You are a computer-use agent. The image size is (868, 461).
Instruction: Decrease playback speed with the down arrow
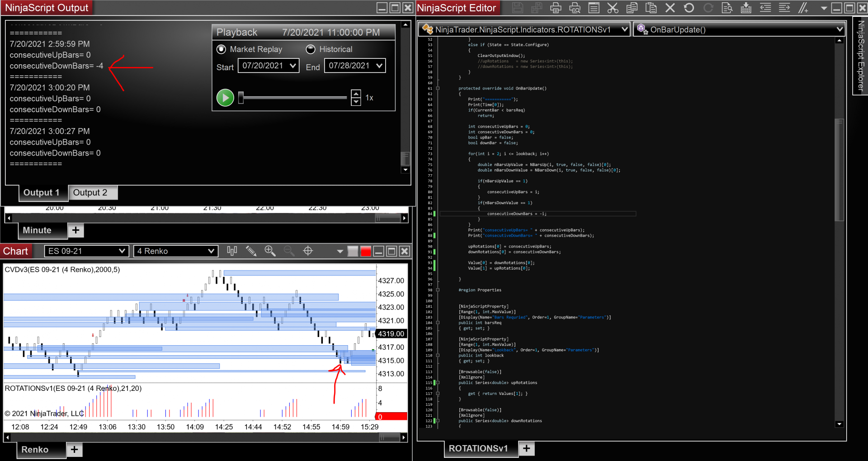tap(356, 102)
